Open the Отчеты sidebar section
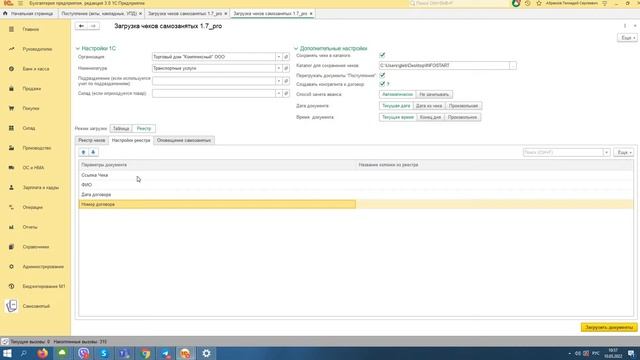This screenshot has height=360, width=640. 30,227
